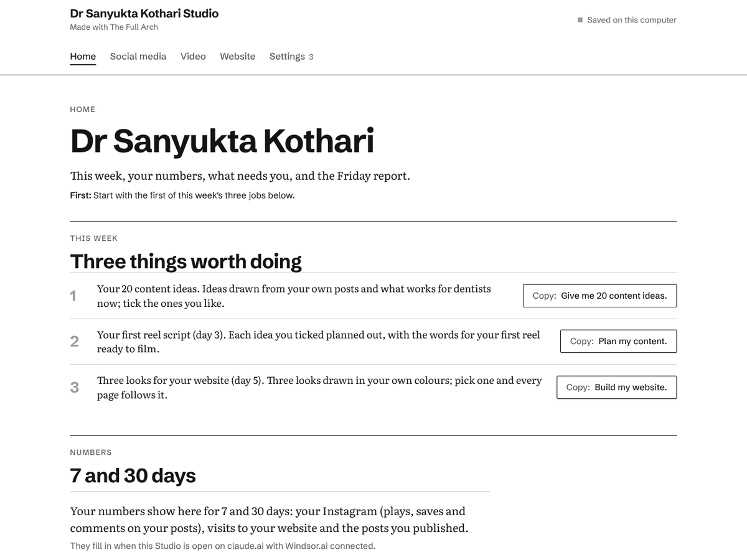
Task: Click Copy: Build my website button
Action: 616,387
